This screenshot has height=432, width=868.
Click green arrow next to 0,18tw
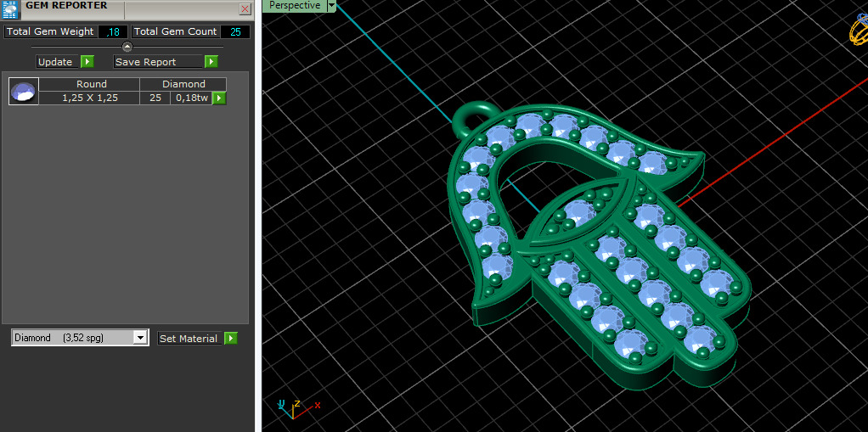click(219, 98)
